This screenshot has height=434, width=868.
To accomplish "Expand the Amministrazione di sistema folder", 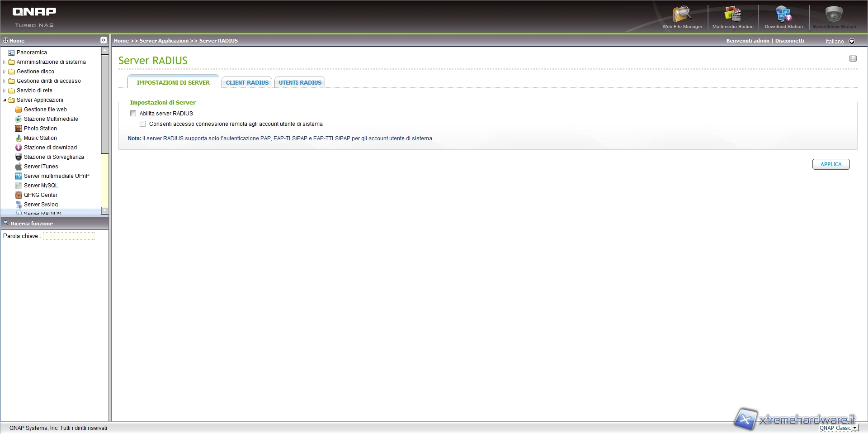I will [x=5, y=62].
